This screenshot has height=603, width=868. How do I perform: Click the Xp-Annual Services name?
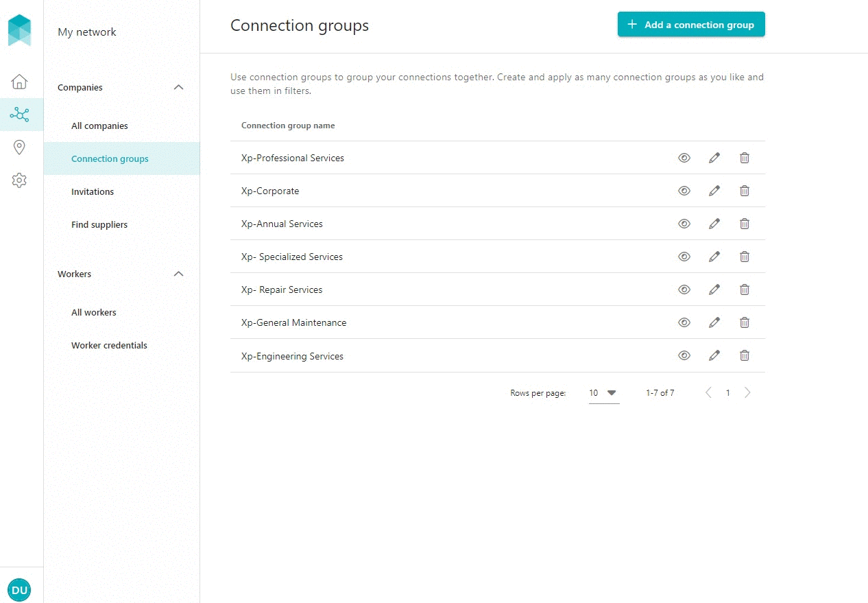click(x=282, y=224)
